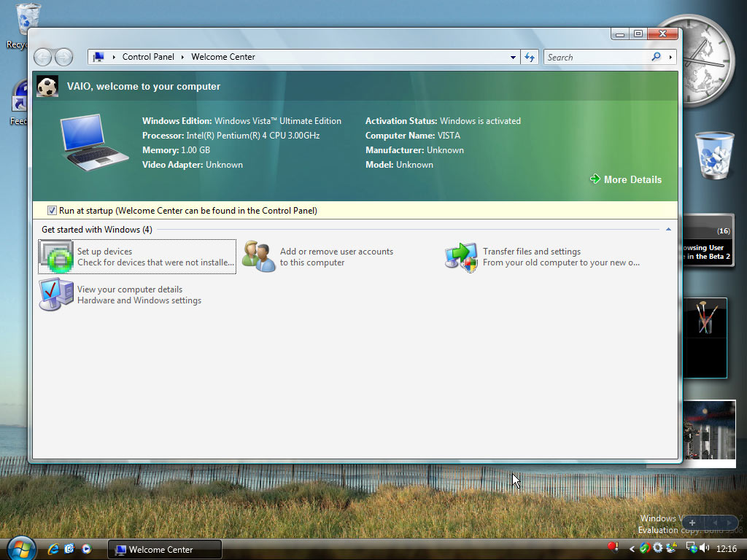Click the 1.00 GB memory value
The height and width of the screenshot is (560, 747).
196,150
